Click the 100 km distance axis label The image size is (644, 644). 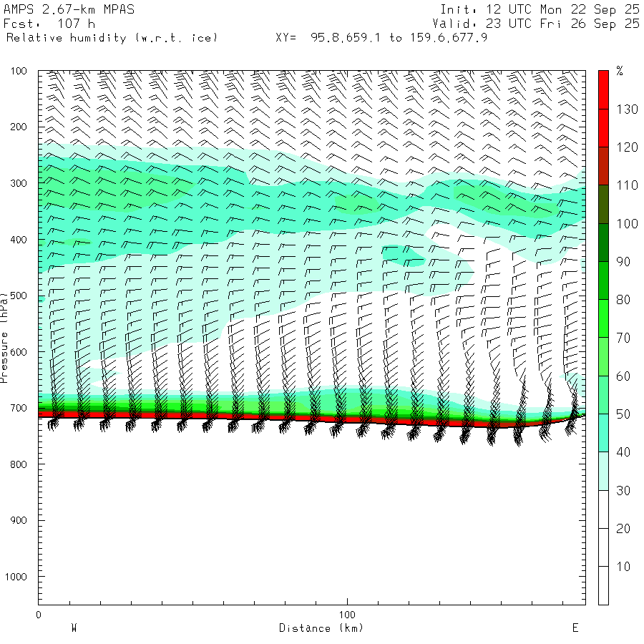(x=347, y=615)
